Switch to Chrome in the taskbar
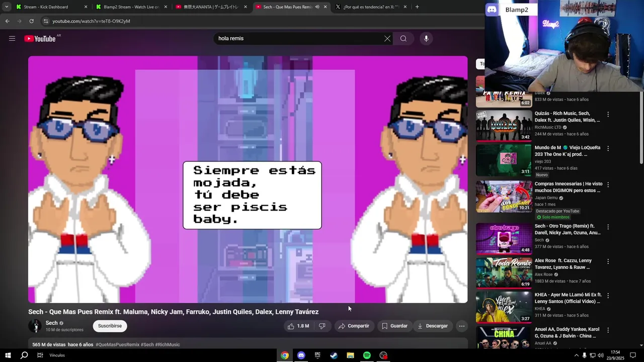 click(285, 355)
